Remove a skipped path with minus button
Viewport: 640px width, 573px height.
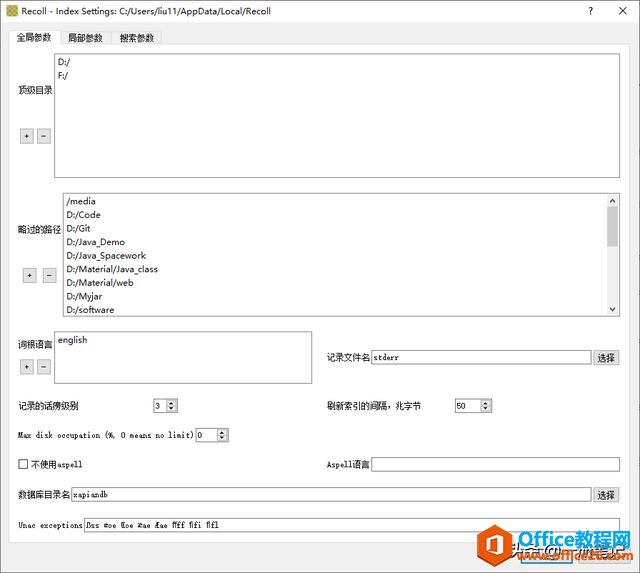point(49,275)
